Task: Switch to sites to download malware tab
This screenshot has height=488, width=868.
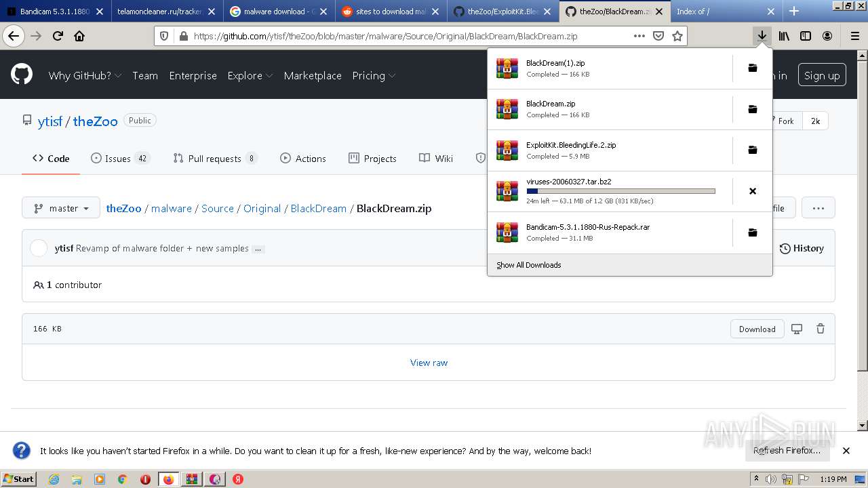Action: pyautogui.click(x=391, y=11)
